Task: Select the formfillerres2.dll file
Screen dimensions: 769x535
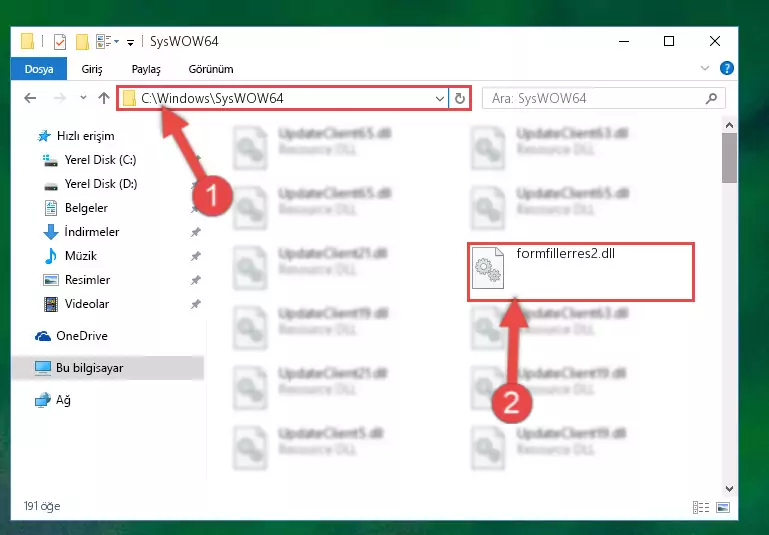Action: point(581,271)
